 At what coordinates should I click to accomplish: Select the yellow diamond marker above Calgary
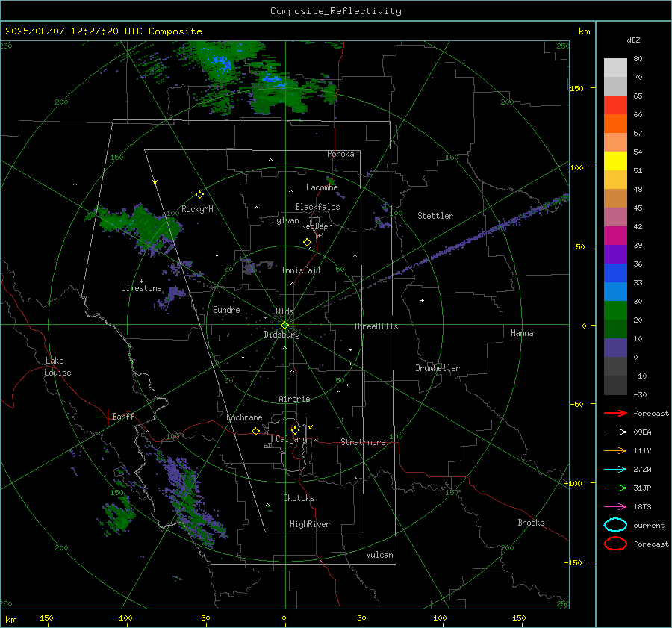(295, 430)
